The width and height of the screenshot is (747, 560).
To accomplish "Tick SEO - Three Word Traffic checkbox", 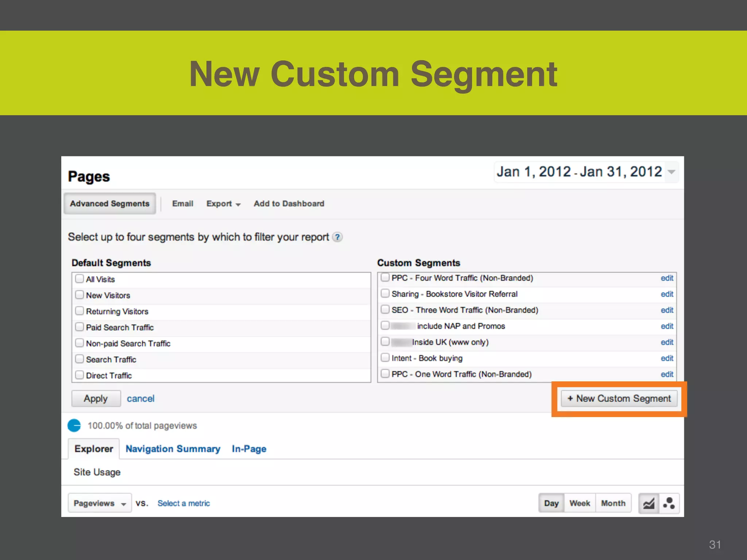I will coord(385,310).
